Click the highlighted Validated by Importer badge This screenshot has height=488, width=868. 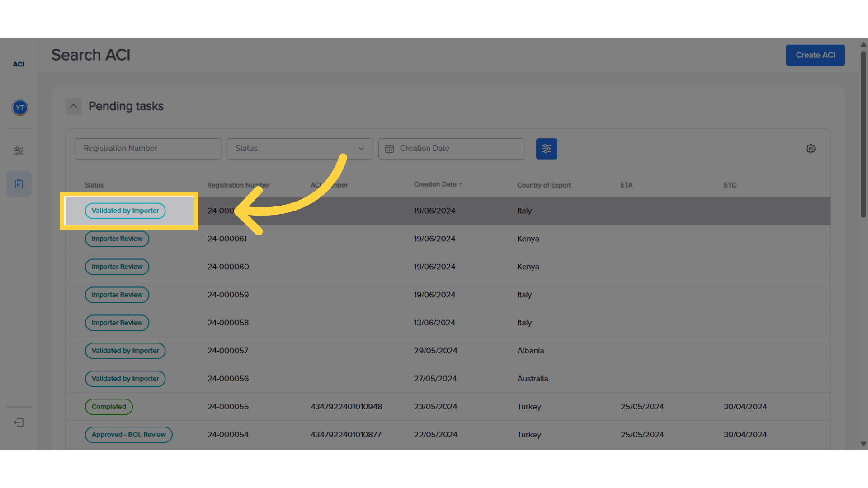(125, 211)
